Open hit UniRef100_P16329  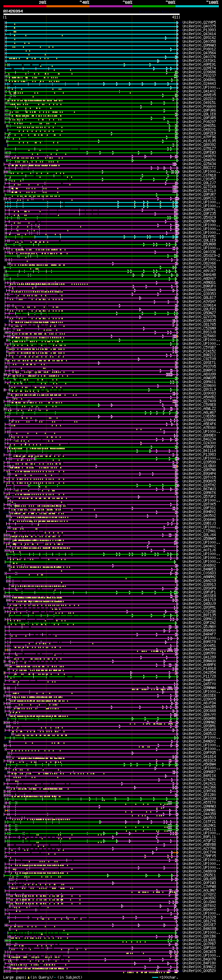(199, 917)
